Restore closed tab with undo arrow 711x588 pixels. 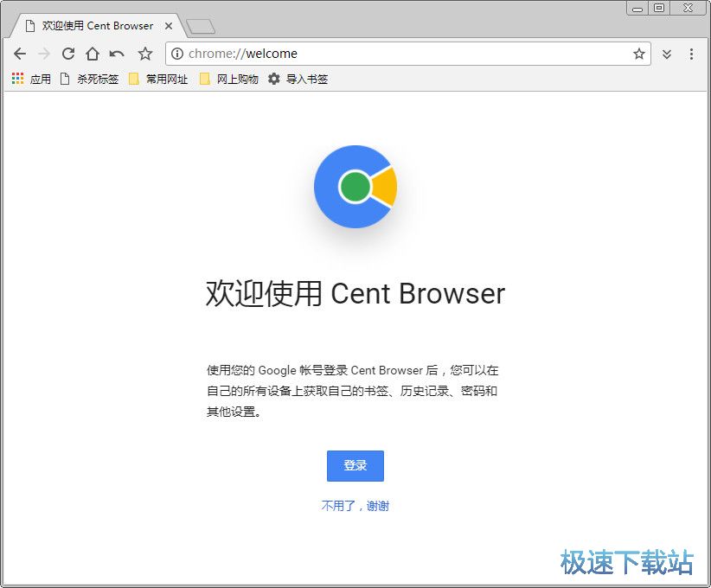point(117,54)
